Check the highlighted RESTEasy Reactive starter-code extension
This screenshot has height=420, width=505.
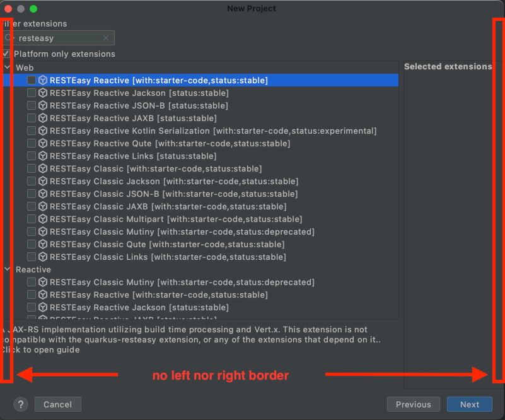(x=32, y=80)
